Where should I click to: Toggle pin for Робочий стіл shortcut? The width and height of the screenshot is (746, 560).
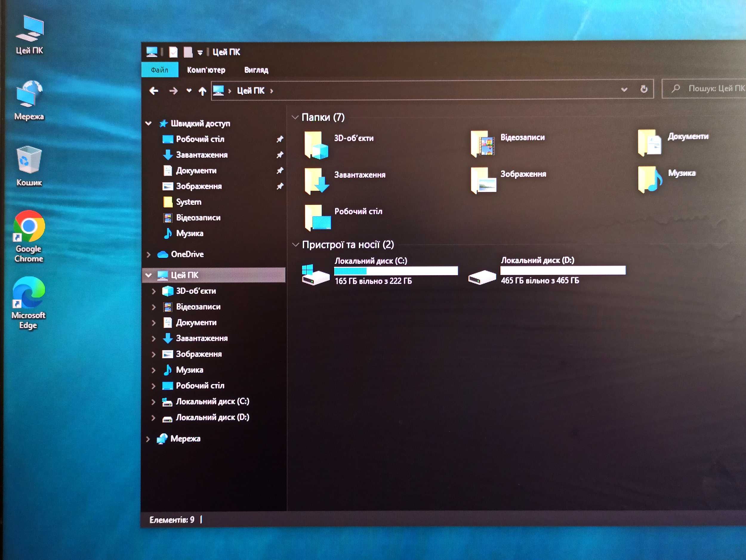280,139
